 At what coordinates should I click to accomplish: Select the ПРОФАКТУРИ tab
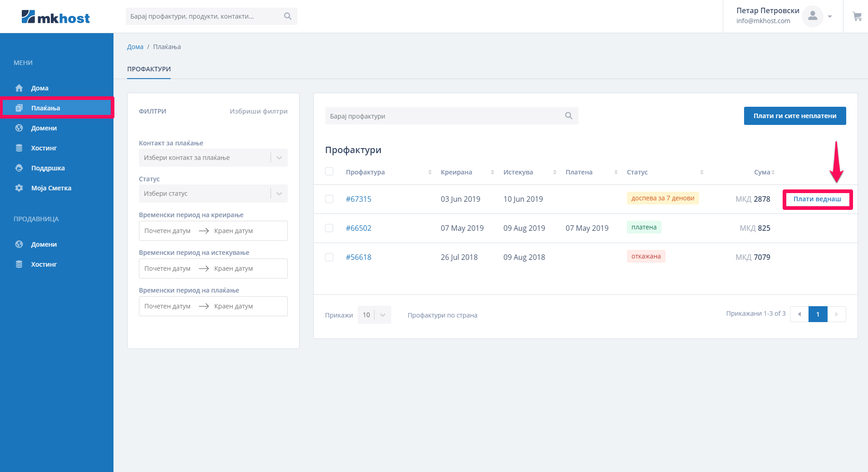[x=149, y=69]
